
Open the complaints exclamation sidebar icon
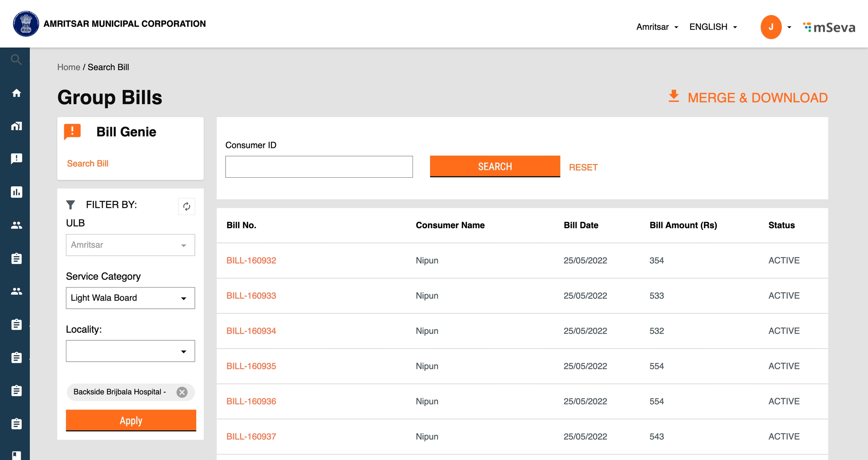16,158
